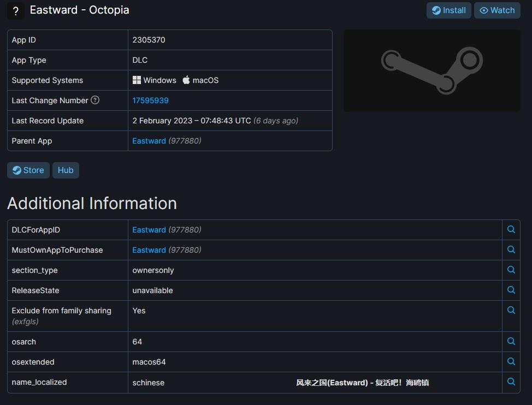This screenshot has height=405, width=532.
Task: Open the Steam Store page button
Action: tap(28, 170)
